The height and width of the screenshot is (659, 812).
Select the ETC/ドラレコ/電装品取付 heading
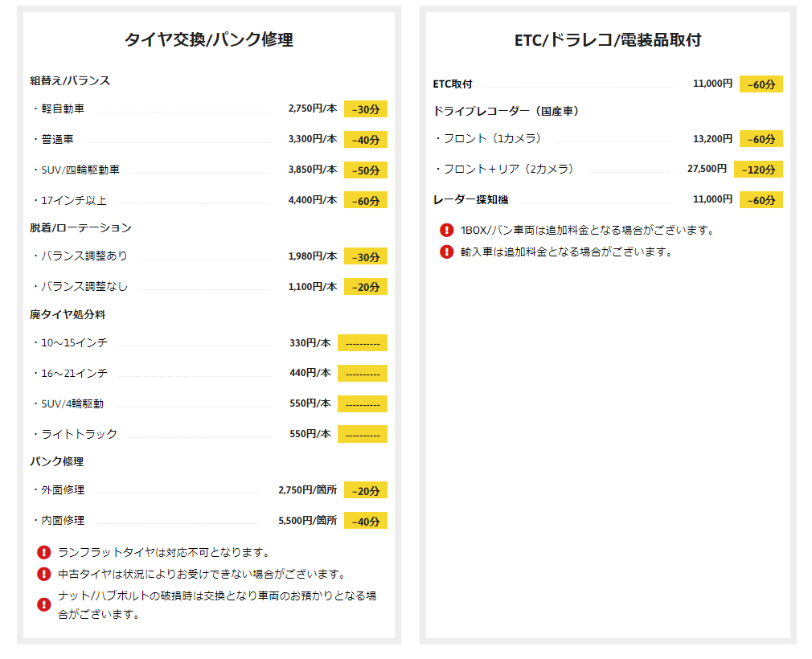click(x=608, y=40)
